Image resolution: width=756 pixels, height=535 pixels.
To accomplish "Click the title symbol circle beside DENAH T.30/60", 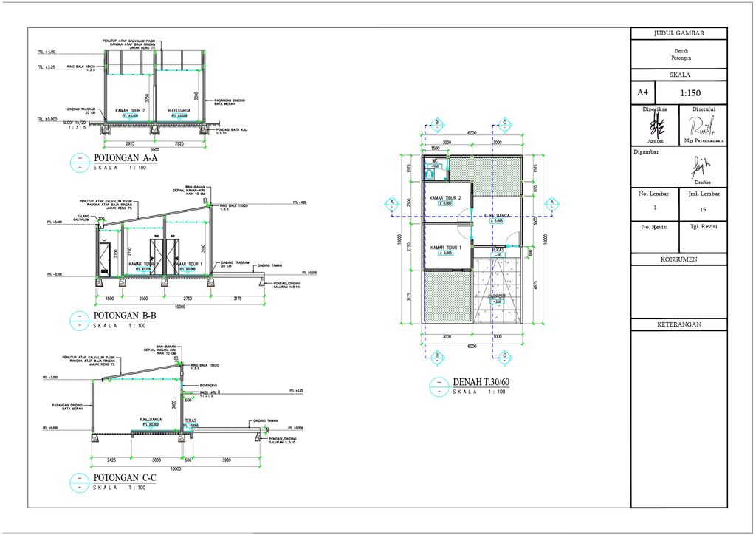I will coord(439,387).
